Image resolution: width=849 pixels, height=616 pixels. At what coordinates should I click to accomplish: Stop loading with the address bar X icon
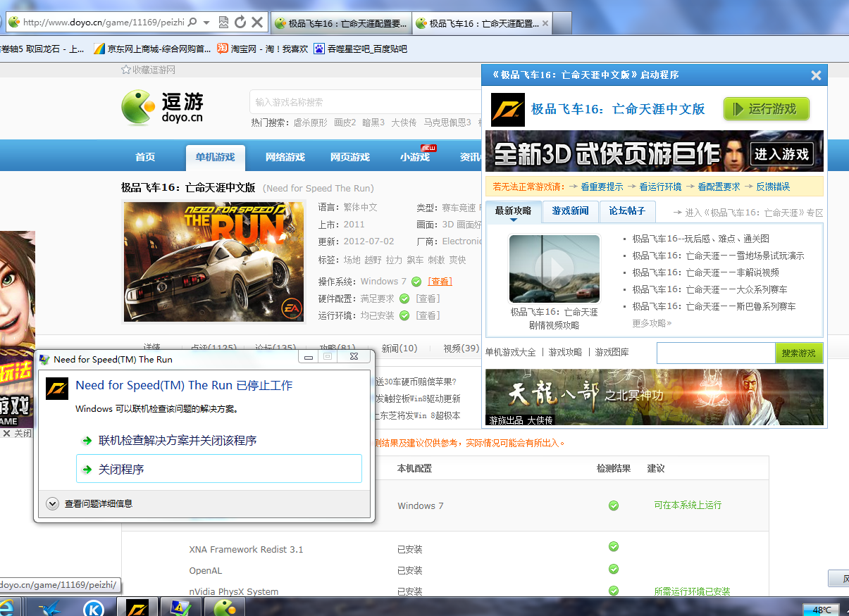tap(257, 23)
